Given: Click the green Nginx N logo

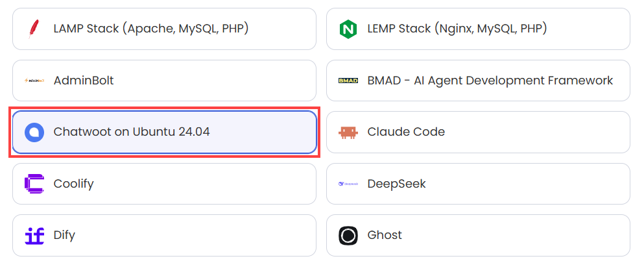Looking at the screenshot, I should point(348,29).
